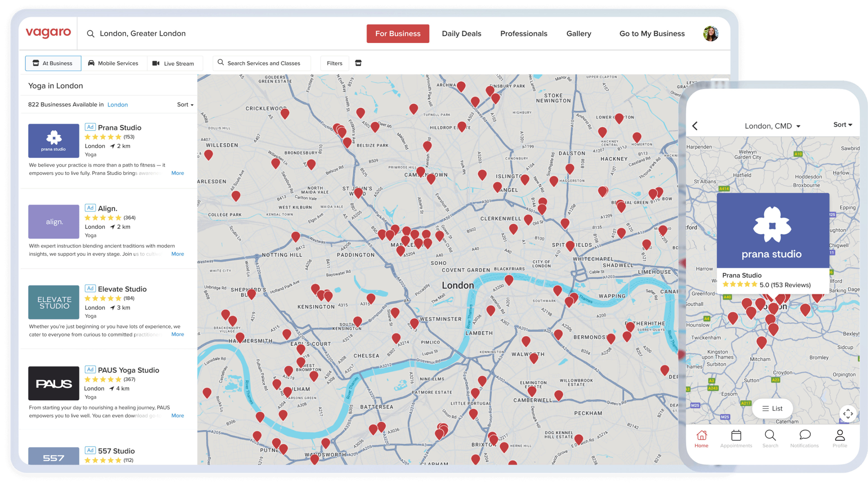Click the London link in results count
Screen dimensions: 868x485
117,104
